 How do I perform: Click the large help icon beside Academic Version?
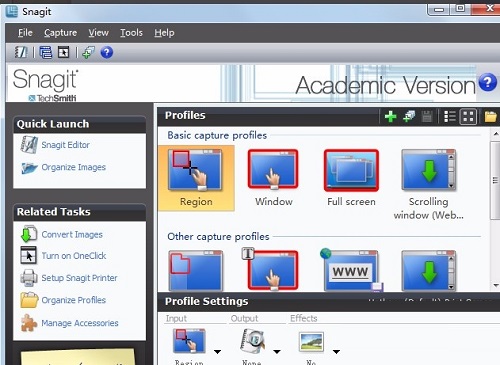tap(488, 82)
